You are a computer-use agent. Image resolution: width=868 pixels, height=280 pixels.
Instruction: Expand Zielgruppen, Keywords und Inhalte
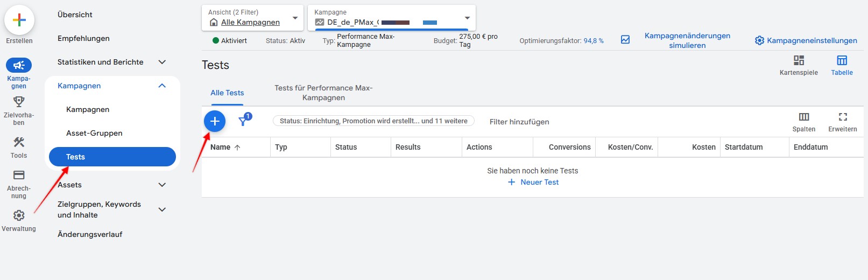pos(162,209)
